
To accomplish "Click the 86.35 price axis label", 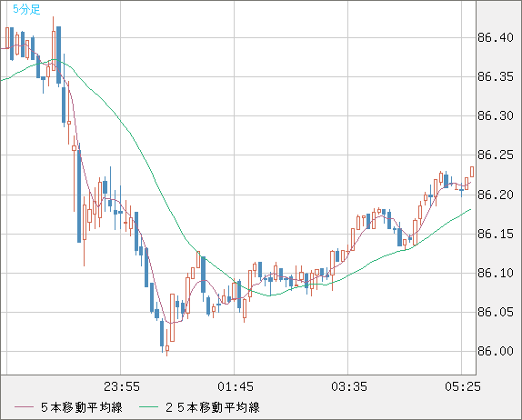I will [x=495, y=77].
